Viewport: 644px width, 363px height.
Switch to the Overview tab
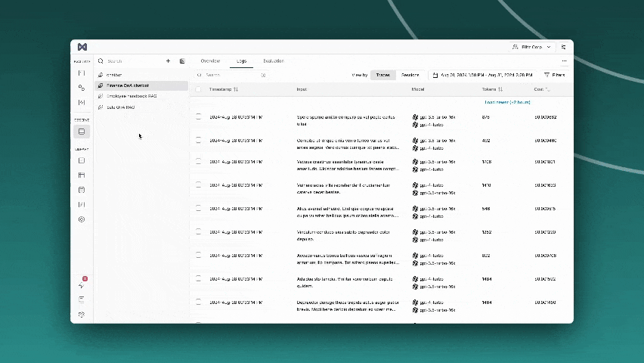pyautogui.click(x=210, y=60)
